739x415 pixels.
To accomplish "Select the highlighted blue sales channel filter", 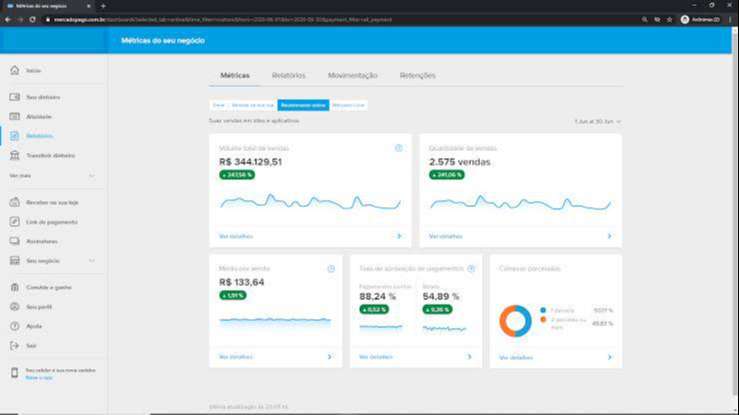I will pyautogui.click(x=303, y=105).
